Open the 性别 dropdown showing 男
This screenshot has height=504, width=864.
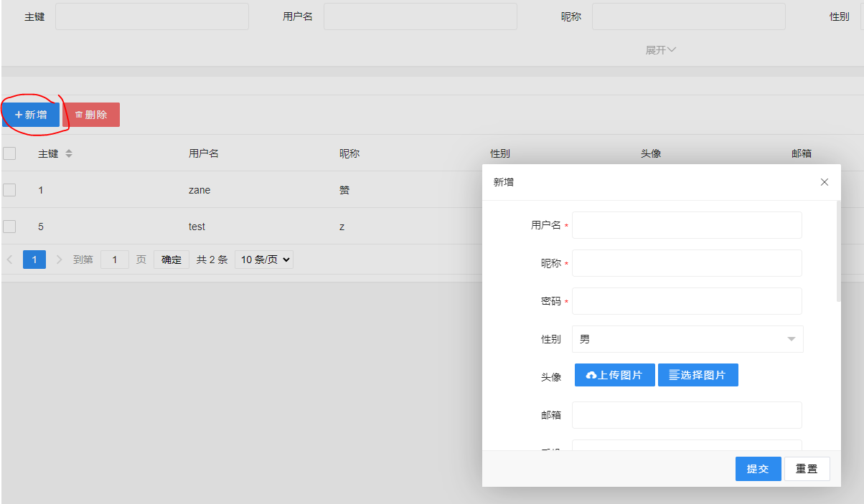pyautogui.click(x=687, y=339)
